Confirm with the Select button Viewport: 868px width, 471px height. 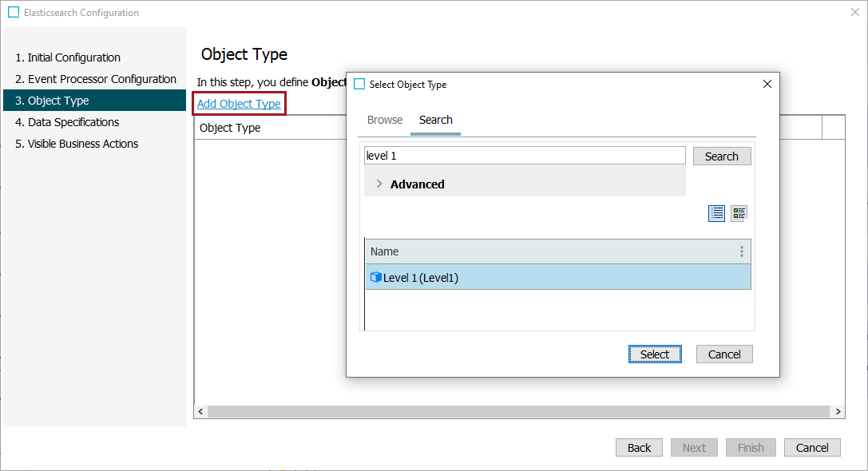coord(655,354)
